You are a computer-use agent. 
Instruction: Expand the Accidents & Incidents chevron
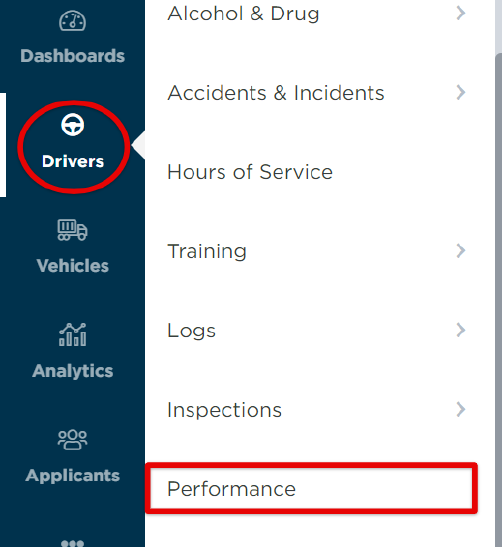coord(461,92)
